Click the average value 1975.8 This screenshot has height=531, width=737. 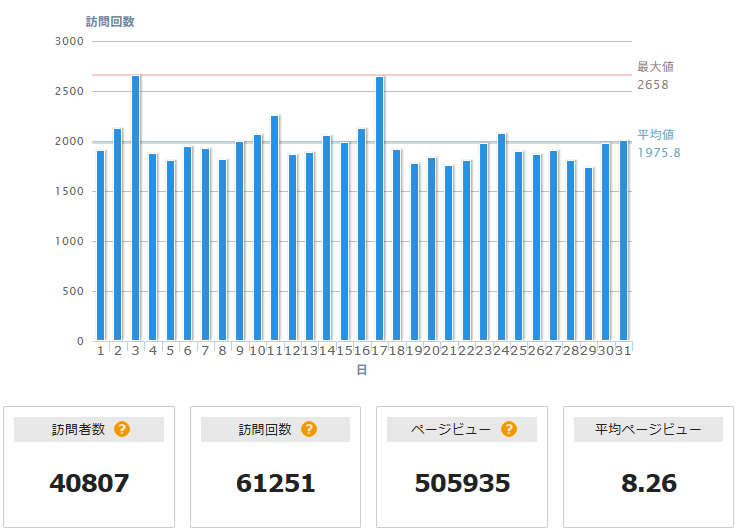point(659,153)
